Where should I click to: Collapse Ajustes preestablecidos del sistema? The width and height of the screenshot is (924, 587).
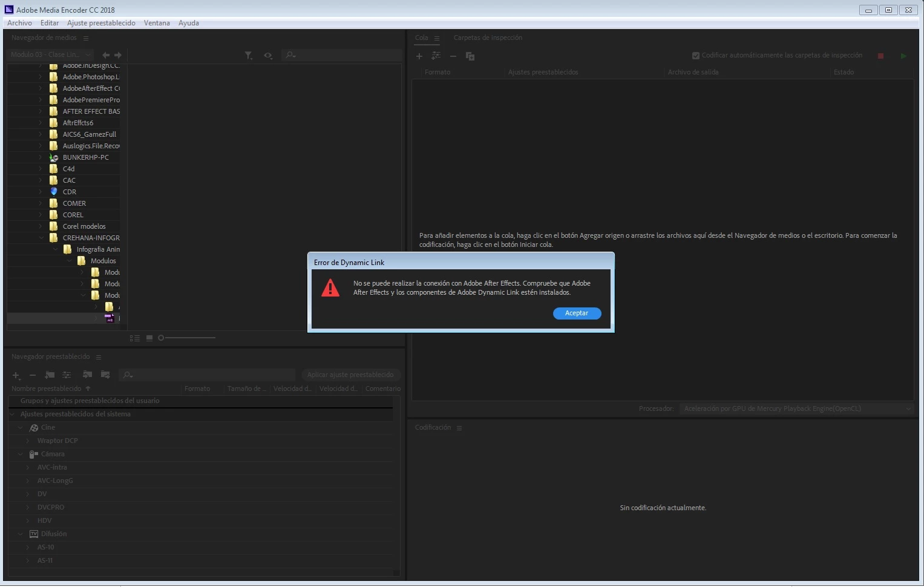(x=13, y=415)
